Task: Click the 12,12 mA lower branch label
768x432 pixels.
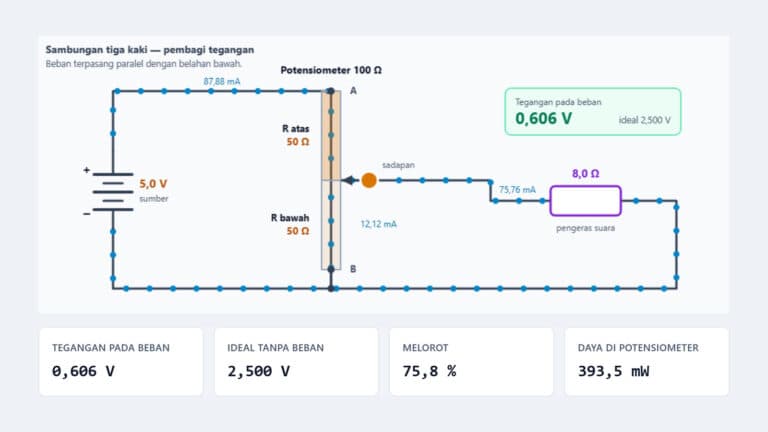Action: [x=379, y=224]
